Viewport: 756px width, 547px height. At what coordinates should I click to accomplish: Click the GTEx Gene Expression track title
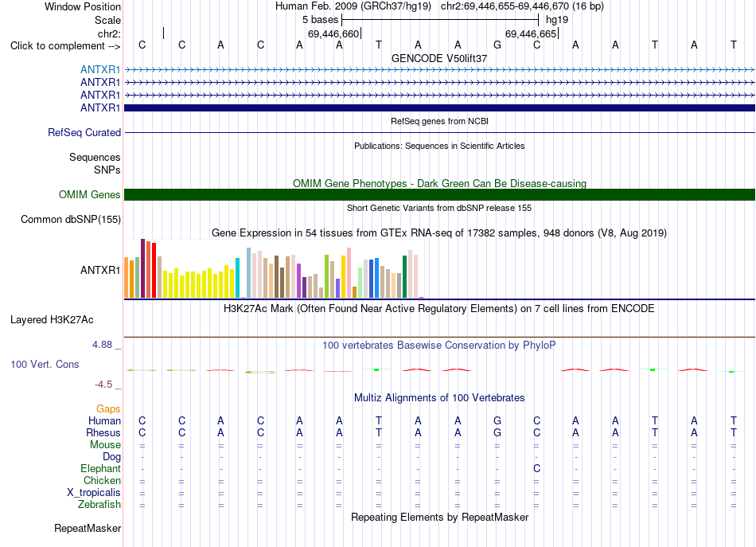[x=439, y=233]
